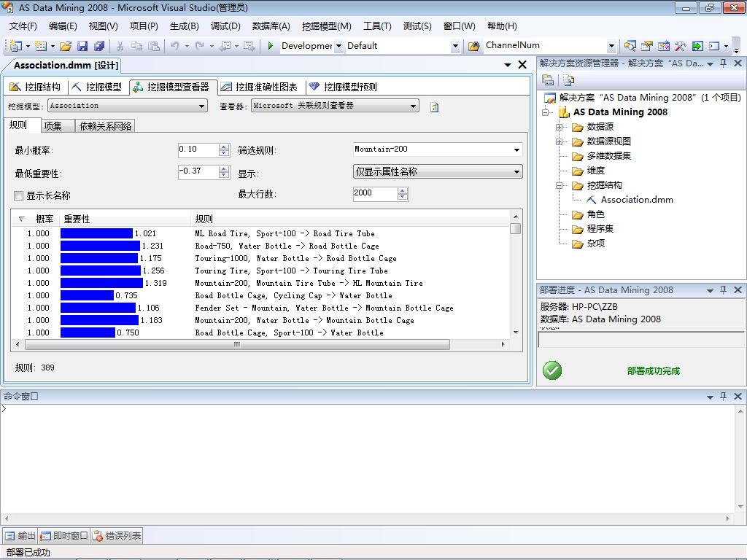Click the rules list vertical scroll down arrow
This screenshot has height=560, width=747.
[x=516, y=332]
